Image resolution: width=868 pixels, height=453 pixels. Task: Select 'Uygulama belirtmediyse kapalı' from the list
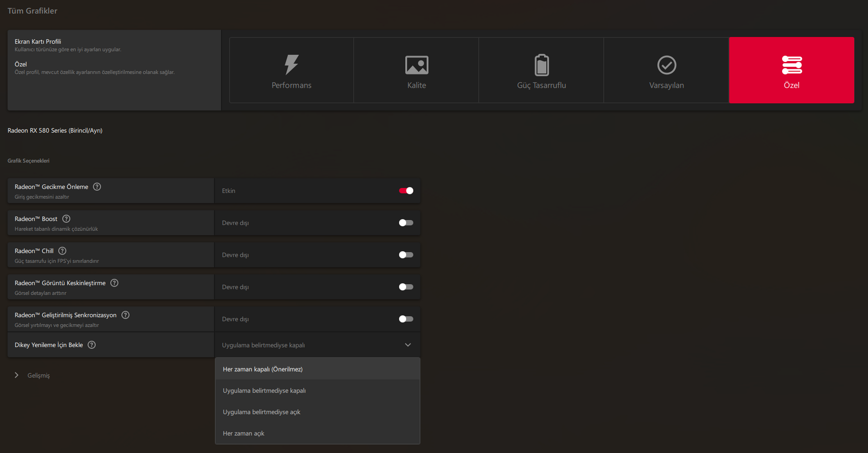pos(317,391)
